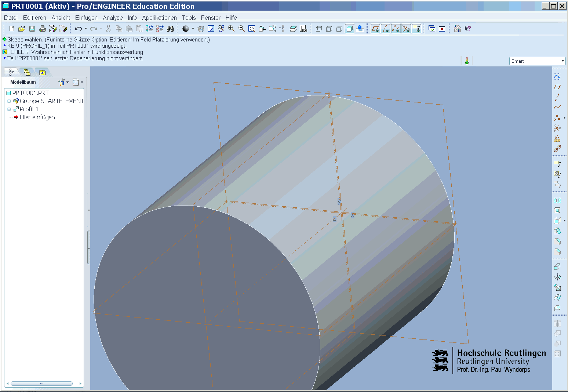Expand the Profil 1 node
Screen dimensions: 568x392
pyautogui.click(x=9, y=109)
